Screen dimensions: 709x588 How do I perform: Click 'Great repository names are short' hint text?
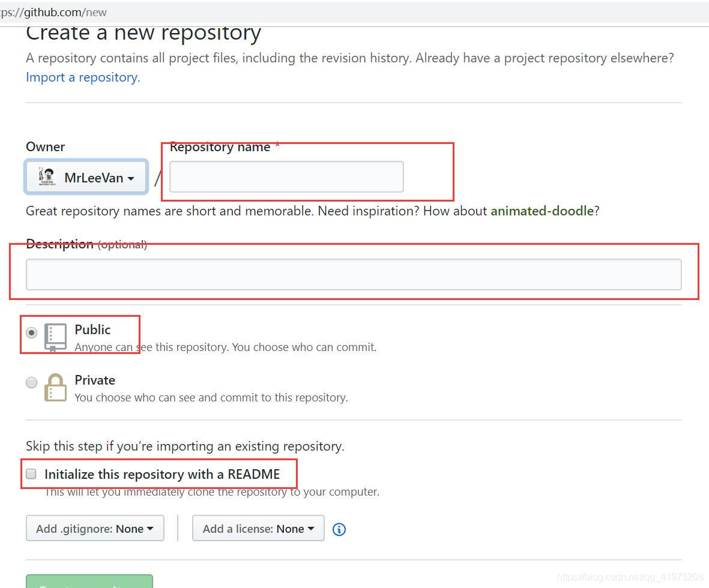click(x=312, y=211)
